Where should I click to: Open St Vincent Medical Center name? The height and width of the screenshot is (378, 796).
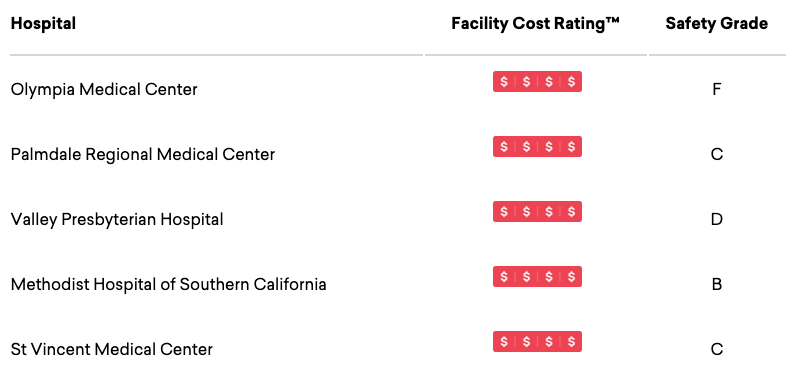click(112, 349)
